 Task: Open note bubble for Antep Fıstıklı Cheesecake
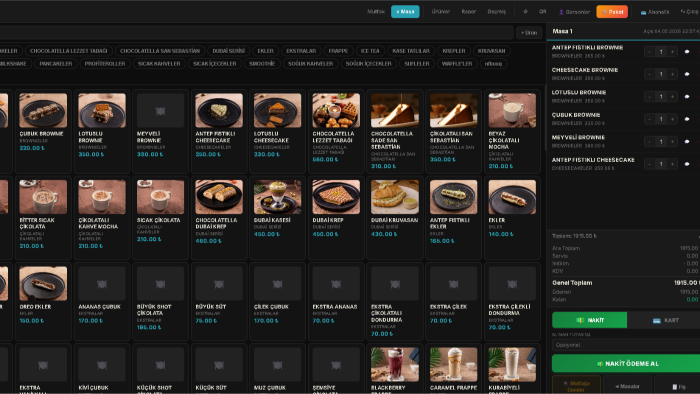click(x=687, y=164)
